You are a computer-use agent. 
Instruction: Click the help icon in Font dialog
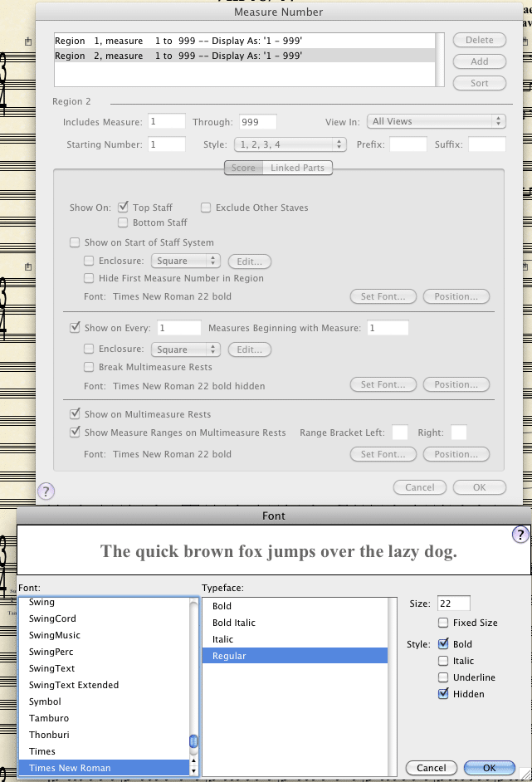[520, 535]
